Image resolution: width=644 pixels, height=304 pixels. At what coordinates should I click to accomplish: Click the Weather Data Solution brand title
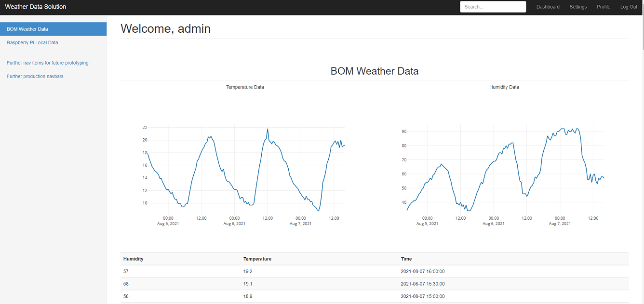36,7
